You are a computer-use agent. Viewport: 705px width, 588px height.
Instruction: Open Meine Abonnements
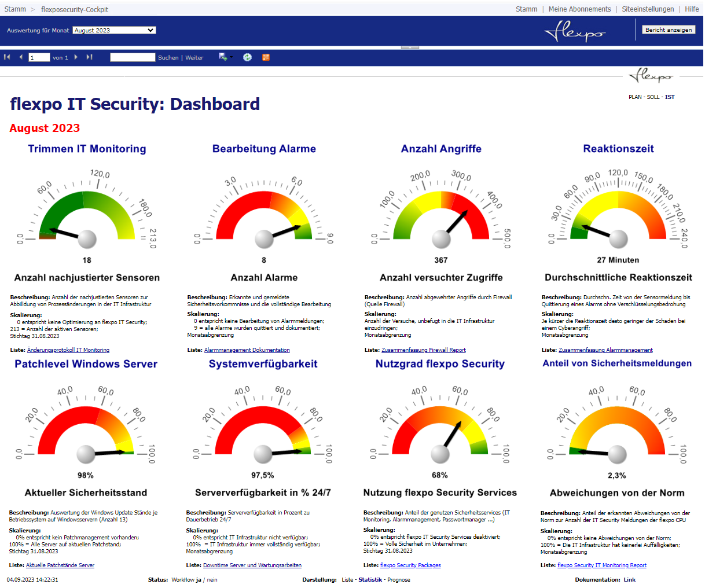click(579, 9)
